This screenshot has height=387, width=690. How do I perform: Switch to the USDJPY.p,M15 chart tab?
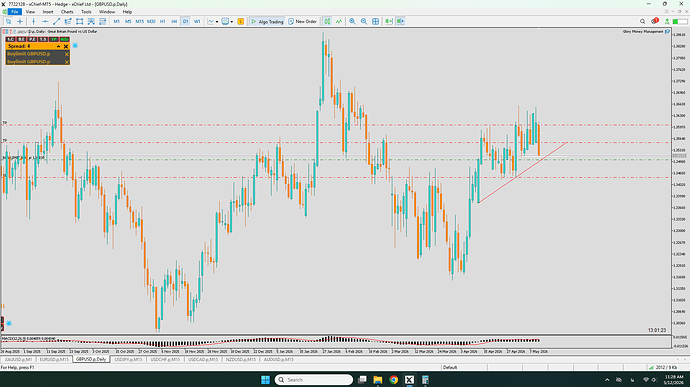[128, 360]
